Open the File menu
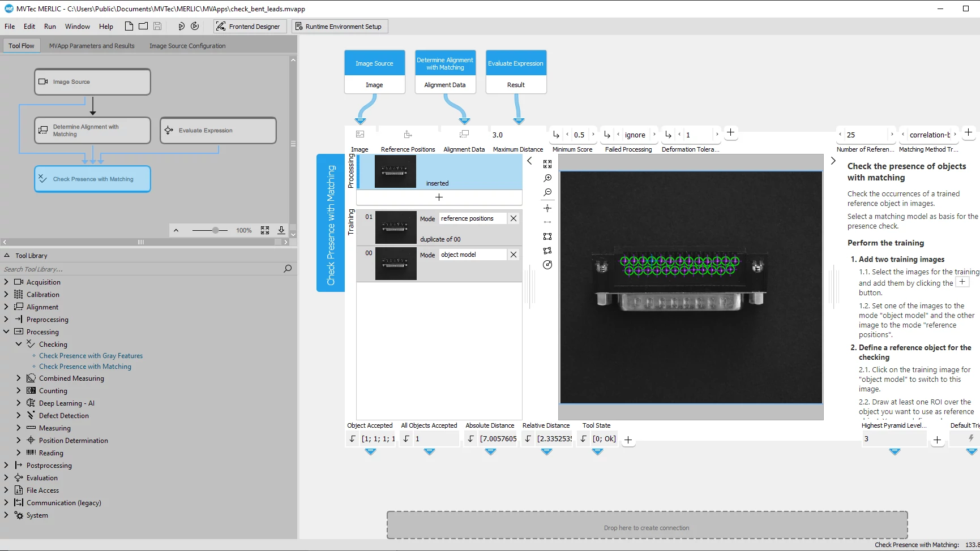The width and height of the screenshot is (980, 551). (x=10, y=26)
